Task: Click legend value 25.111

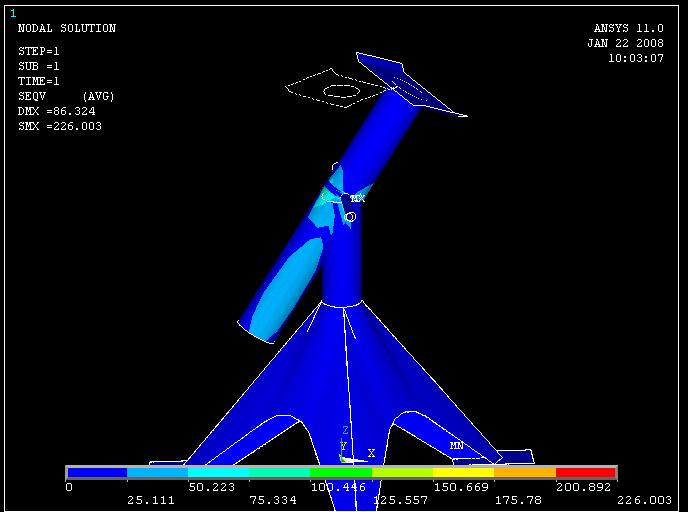Action: tap(150, 500)
